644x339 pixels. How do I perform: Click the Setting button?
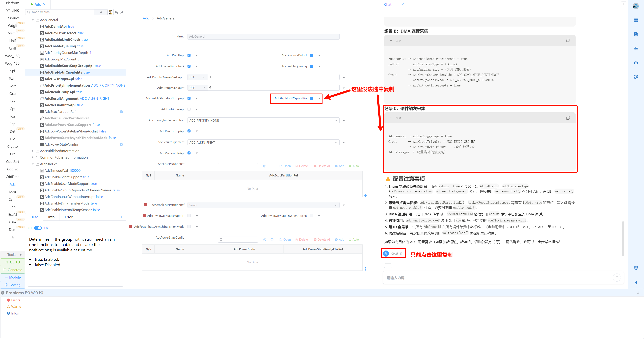point(13,285)
